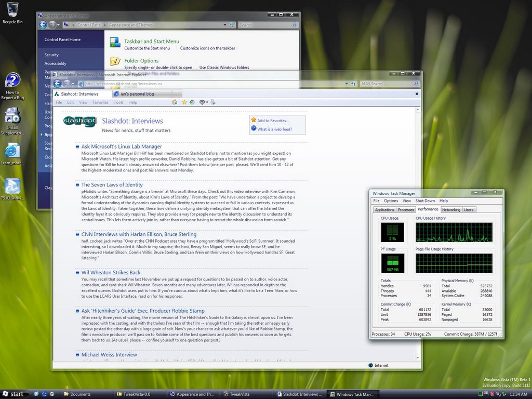Screen dimensions: 532x399
Task: Open the Tools menu in Internet Explorer
Action: 118,102
